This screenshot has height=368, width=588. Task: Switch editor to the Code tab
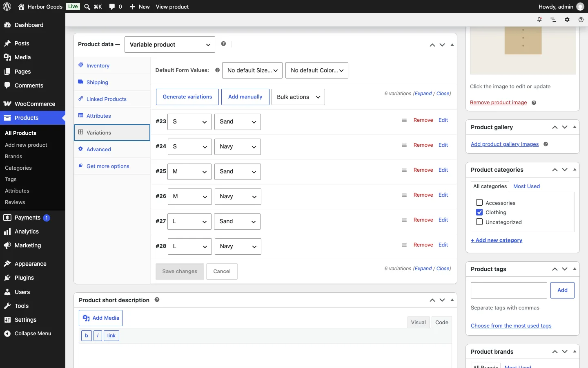441,322
